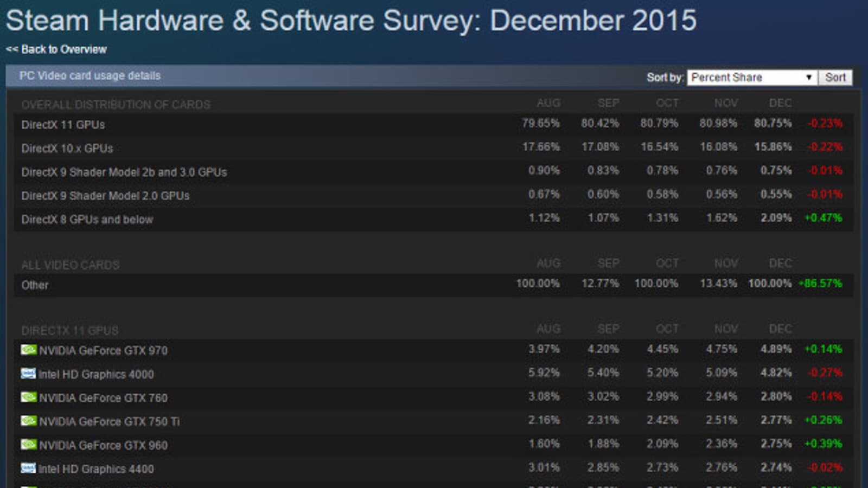Click DirectX 11 GPUs change value -0.23%
Viewport: 868px width, 488px height.
coord(825,124)
